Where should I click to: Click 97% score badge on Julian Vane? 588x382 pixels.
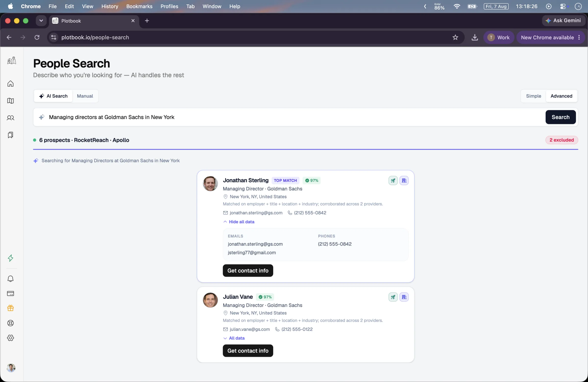265,297
